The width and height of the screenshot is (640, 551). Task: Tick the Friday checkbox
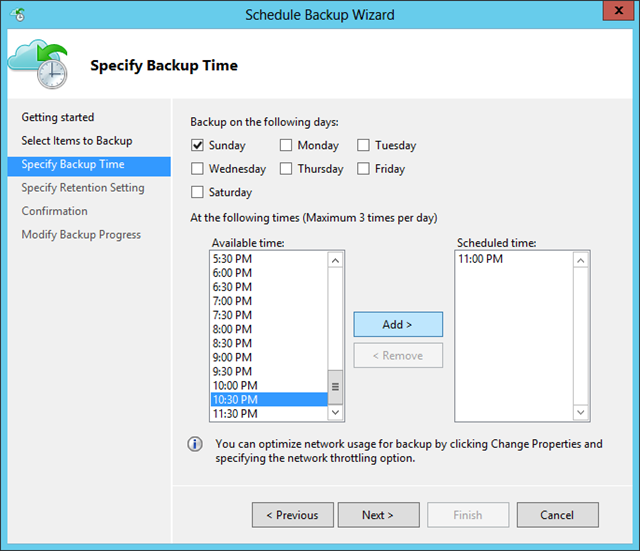click(x=363, y=169)
